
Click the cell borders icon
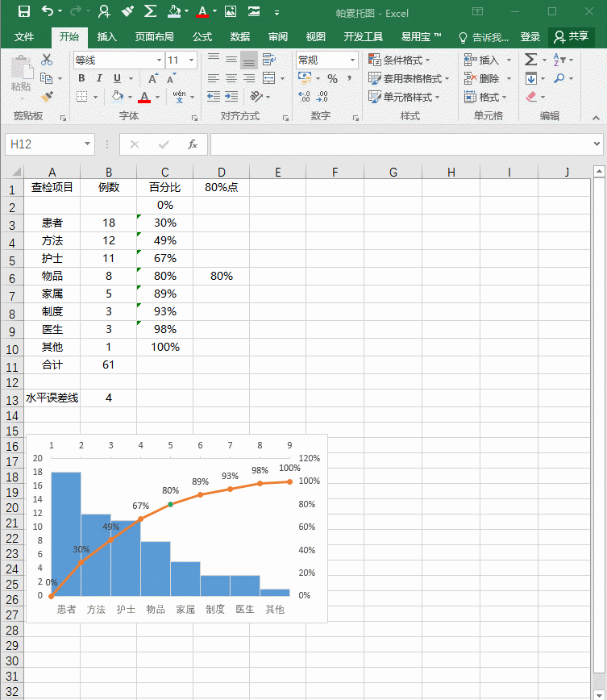(x=81, y=97)
